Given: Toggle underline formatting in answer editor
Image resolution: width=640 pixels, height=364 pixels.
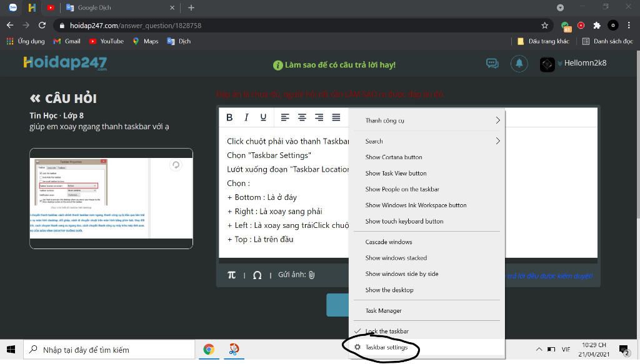Looking at the screenshot, I should [x=263, y=117].
